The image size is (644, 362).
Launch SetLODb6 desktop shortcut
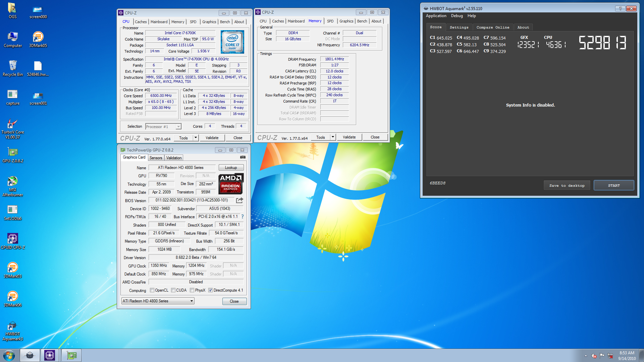[x=12, y=213]
